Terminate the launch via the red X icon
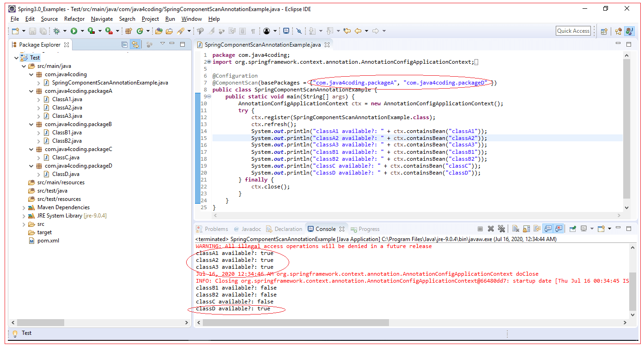The height and width of the screenshot is (363, 644). point(491,228)
